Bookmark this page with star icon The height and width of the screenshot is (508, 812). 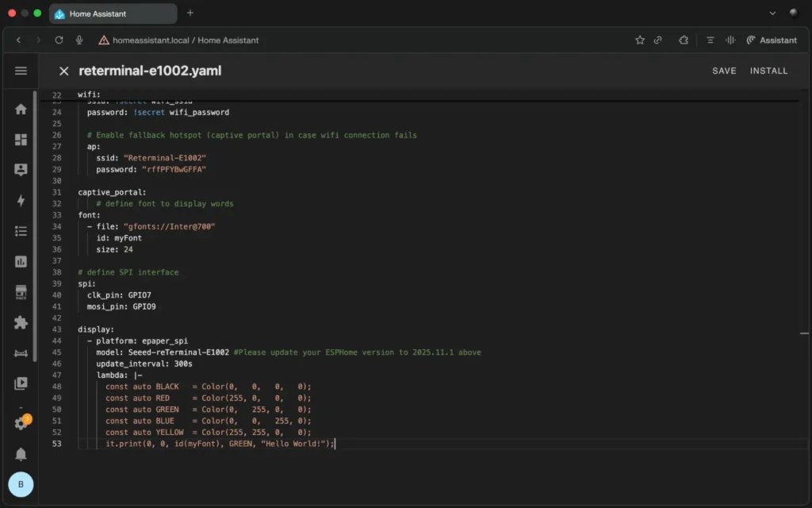[x=640, y=40]
